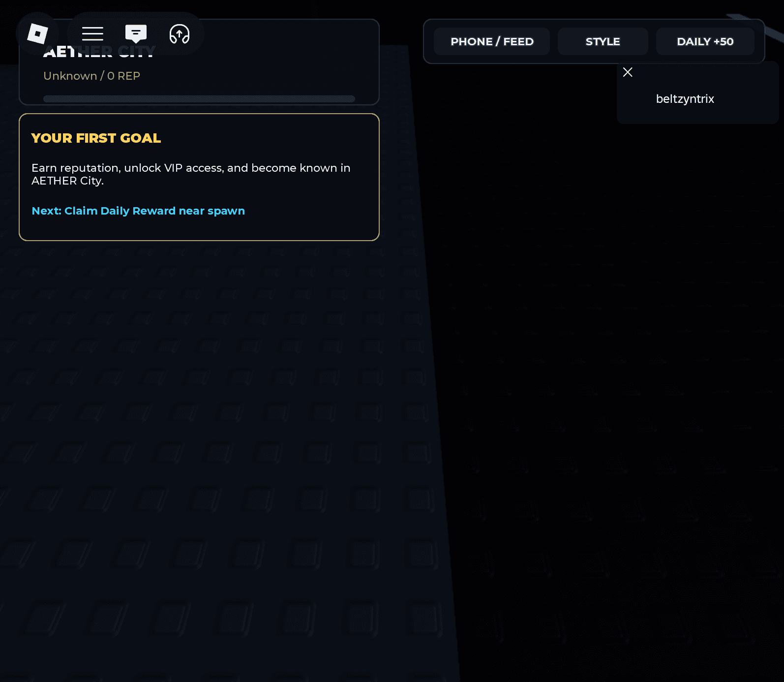784x682 pixels.
Task: Click the headset voice icon
Action: pos(180,34)
